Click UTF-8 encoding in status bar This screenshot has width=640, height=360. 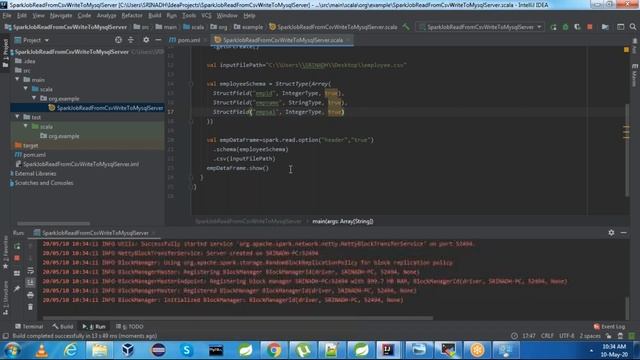[567, 336]
